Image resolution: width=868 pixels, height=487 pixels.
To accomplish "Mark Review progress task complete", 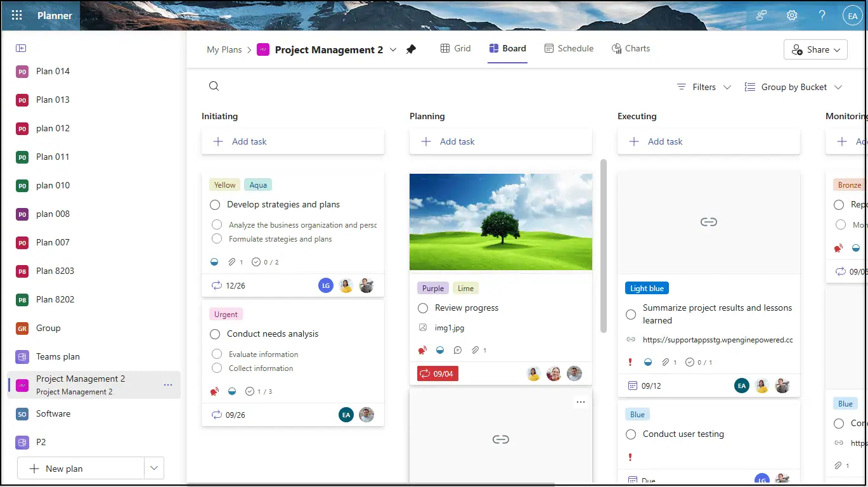I will (423, 308).
